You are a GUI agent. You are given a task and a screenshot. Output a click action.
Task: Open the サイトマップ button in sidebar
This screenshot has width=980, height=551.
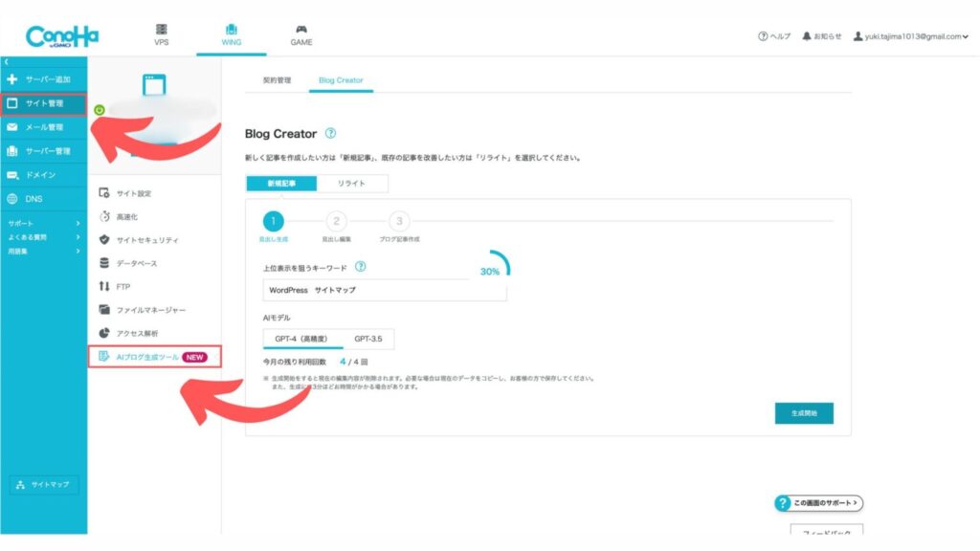coord(44,484)
